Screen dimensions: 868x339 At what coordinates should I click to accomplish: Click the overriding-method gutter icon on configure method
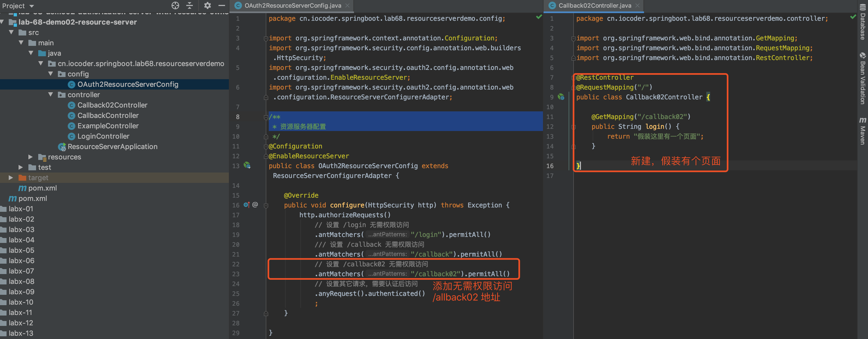pyautogui.click(x=246, y=205)
